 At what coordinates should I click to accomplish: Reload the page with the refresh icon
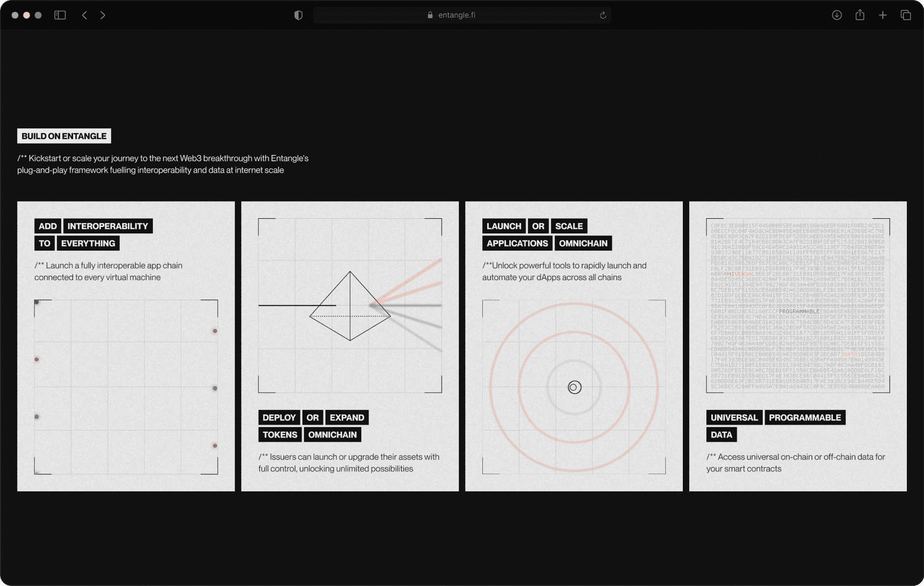pos(603,15)
